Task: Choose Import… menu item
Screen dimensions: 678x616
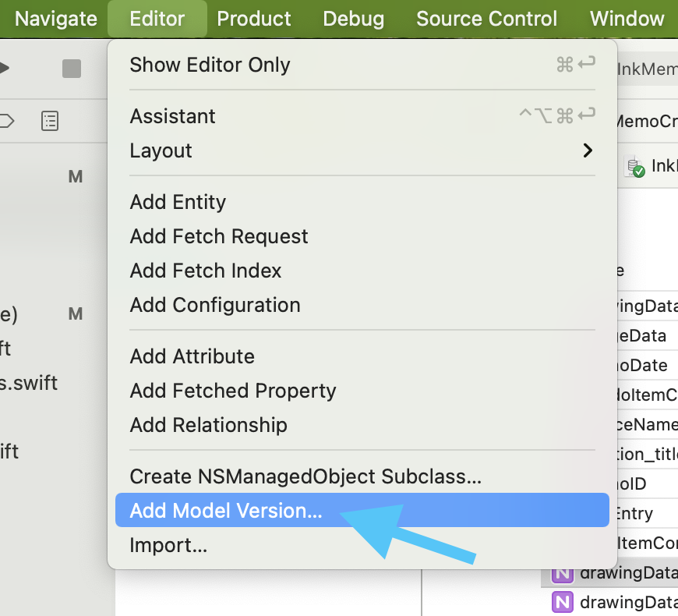Action: click(362, 545)
